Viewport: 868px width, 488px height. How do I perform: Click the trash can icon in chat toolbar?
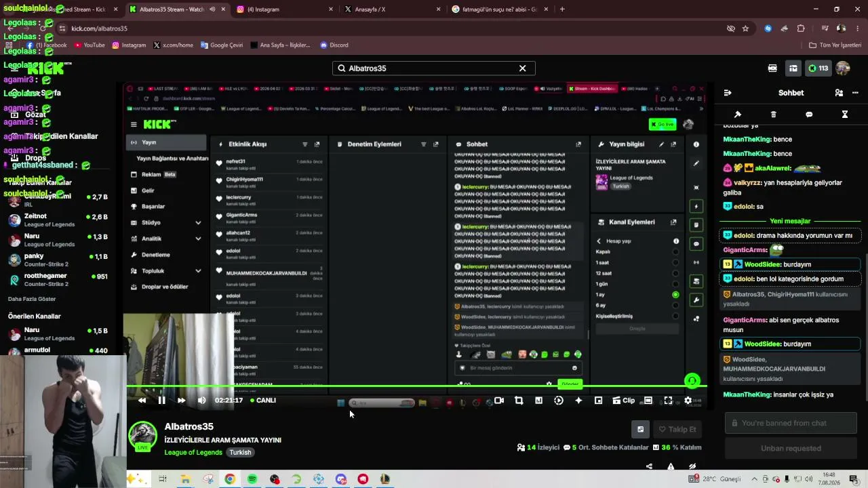coord(774,115)
